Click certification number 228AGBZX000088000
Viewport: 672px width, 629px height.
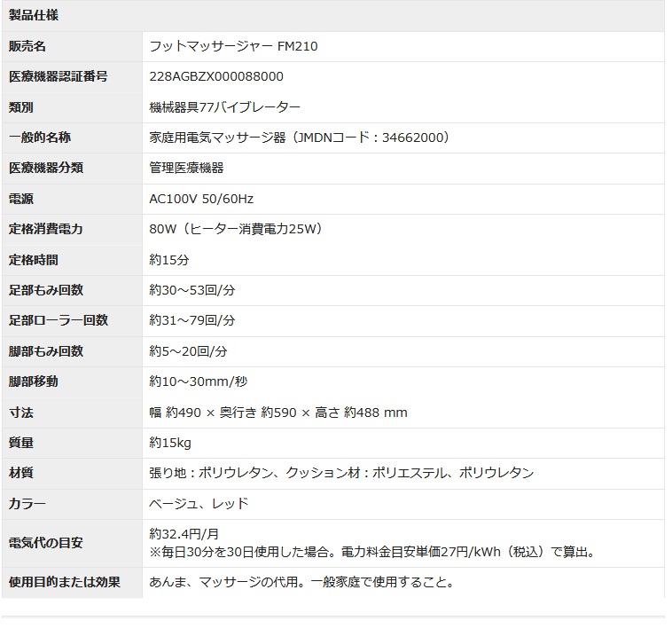(x=217, y=76)
